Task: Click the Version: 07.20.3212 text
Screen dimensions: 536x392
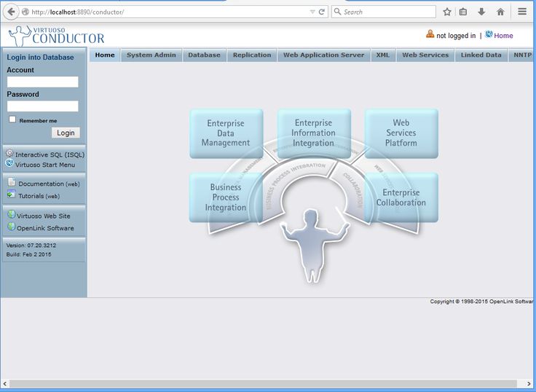Action: click(x=31, y=246)
